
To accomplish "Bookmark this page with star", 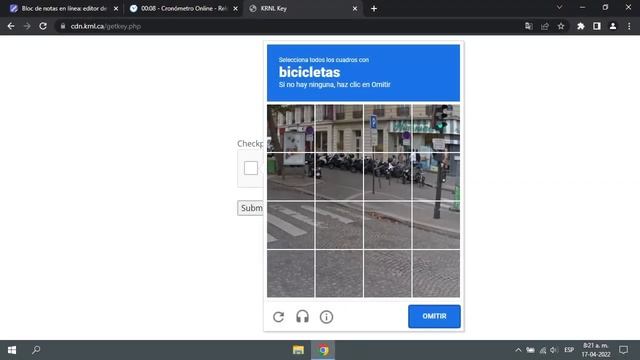I will click(561, 26).
